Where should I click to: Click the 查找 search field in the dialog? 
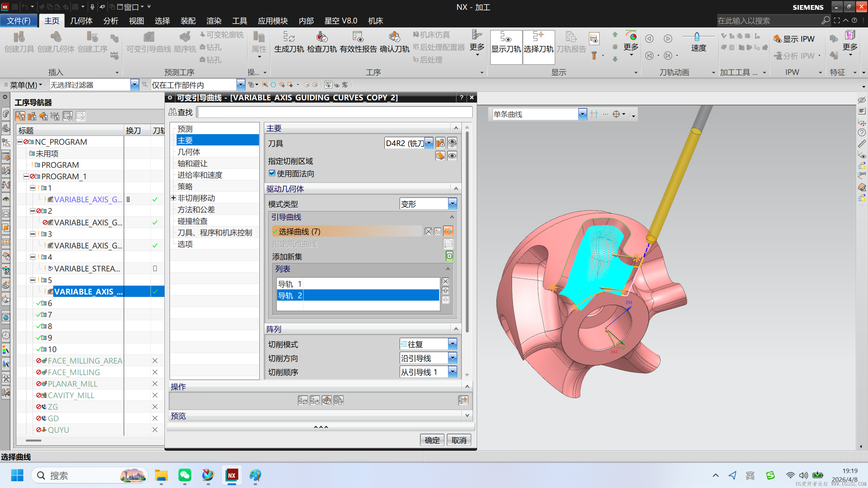[x=334, y=112]
